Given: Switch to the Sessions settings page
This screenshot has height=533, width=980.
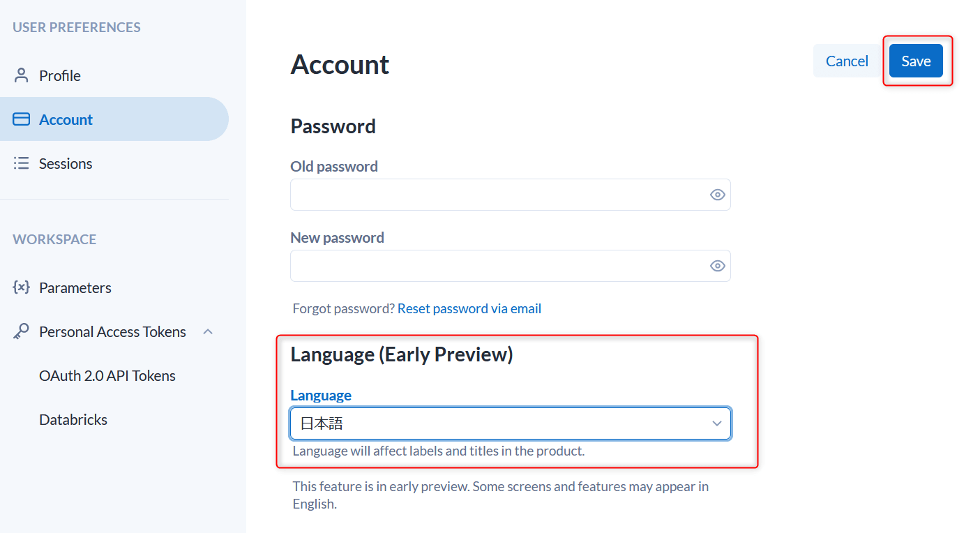Looking at the screenshot, I should pyautogui.click(x=65, y=163).
